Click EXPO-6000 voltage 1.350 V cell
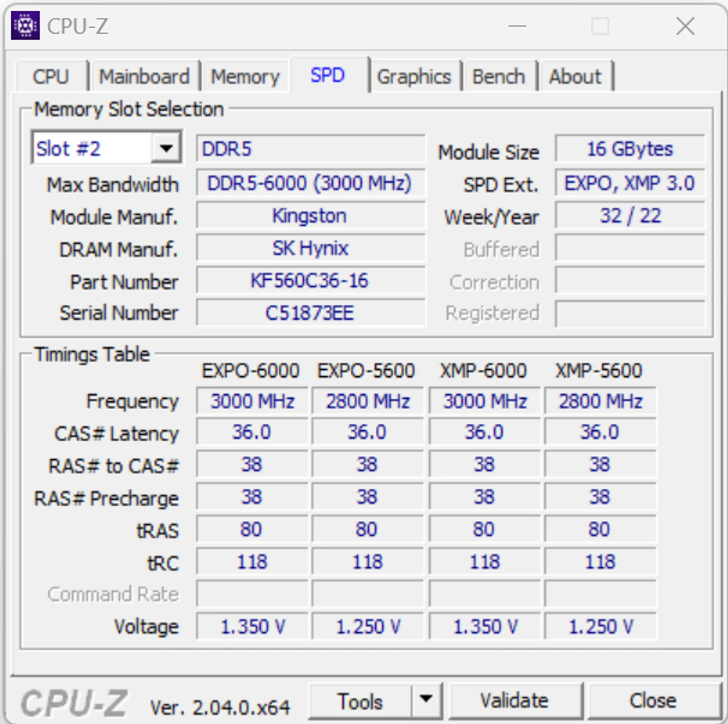Image resolution: width=728 pixels, height=724 pixels. click(252, 626)
